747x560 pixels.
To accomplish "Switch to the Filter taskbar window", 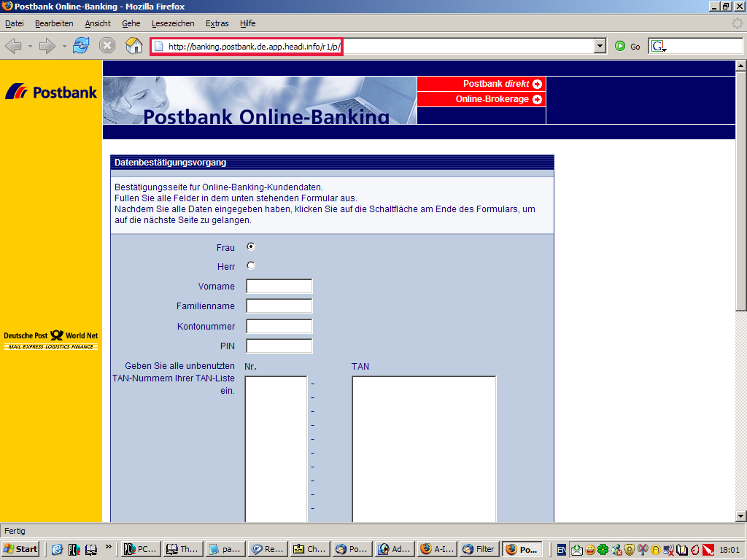I will click(480, 550).
